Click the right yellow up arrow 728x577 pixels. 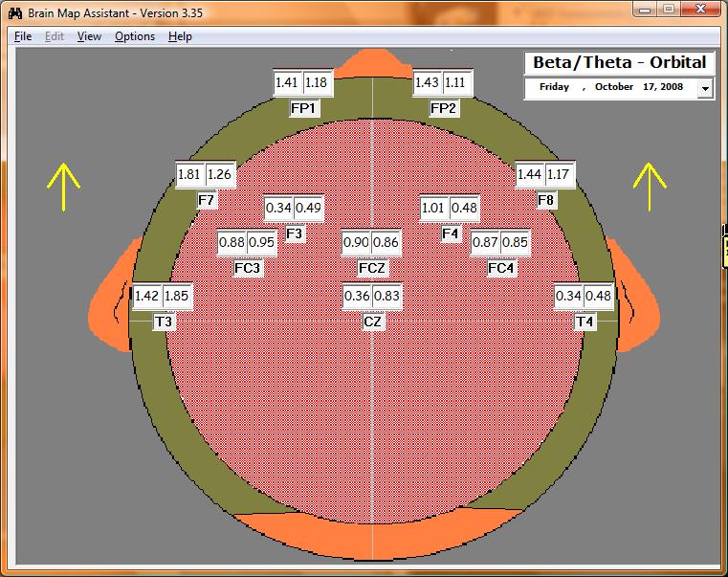coord(650,187)
